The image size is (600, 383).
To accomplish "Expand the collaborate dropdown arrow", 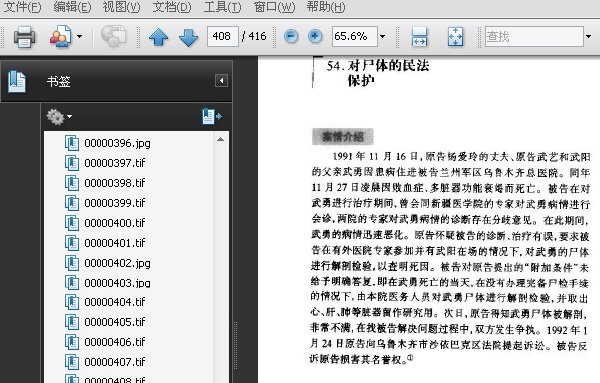I will pos(79,37).
